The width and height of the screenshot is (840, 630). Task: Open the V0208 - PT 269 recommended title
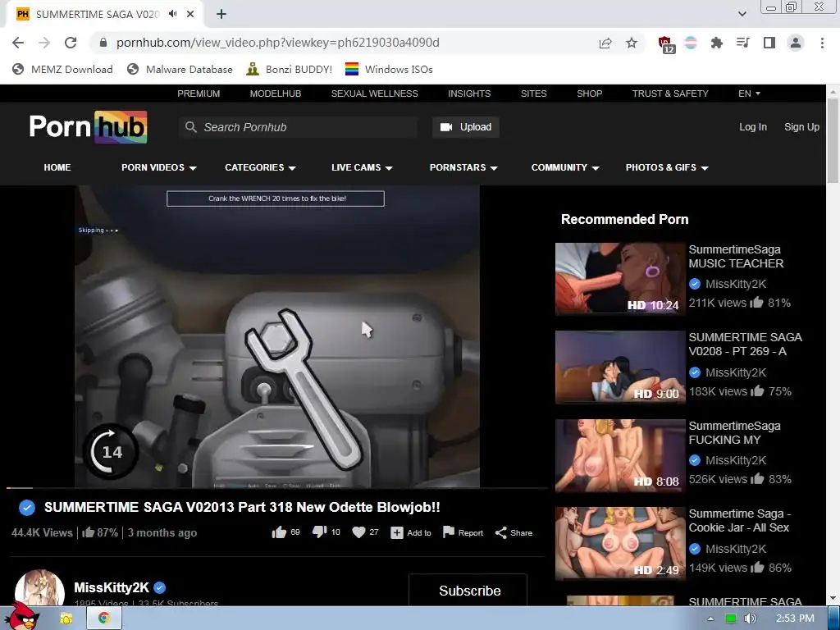745,344
